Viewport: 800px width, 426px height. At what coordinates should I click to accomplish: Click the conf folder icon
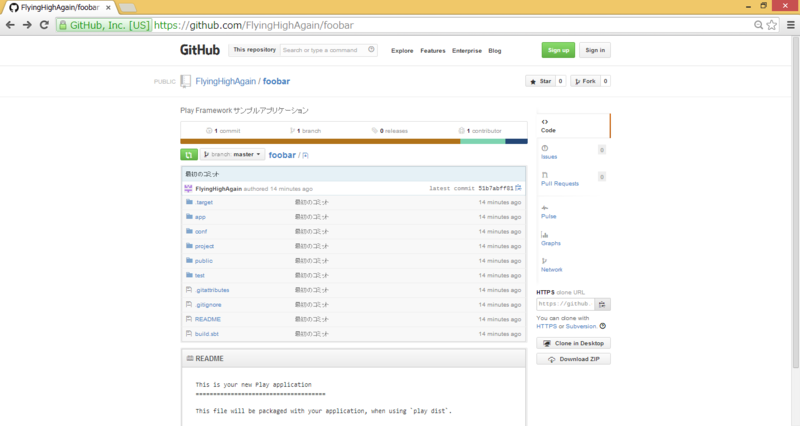189,231
